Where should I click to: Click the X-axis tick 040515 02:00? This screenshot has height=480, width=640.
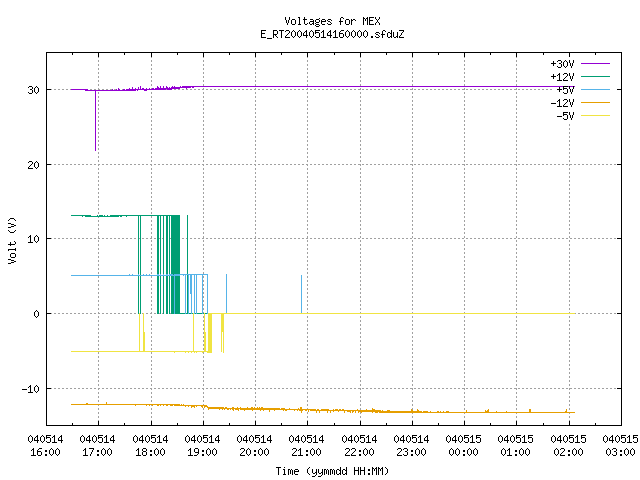point(568,446)
